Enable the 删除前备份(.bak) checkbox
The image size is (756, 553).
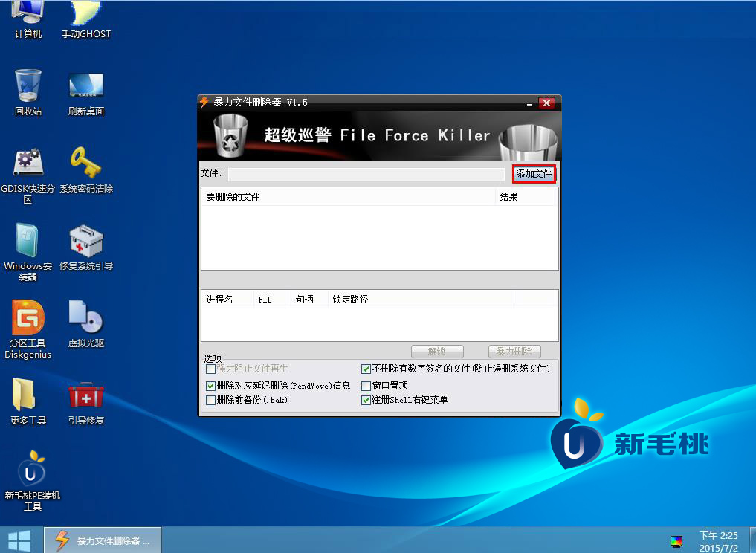pos(210,400)
